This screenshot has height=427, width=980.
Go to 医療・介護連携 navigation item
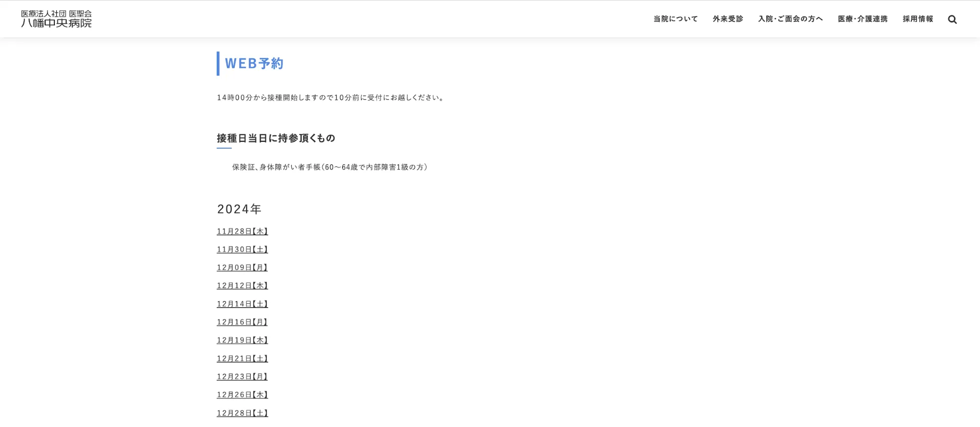point(862,19)
